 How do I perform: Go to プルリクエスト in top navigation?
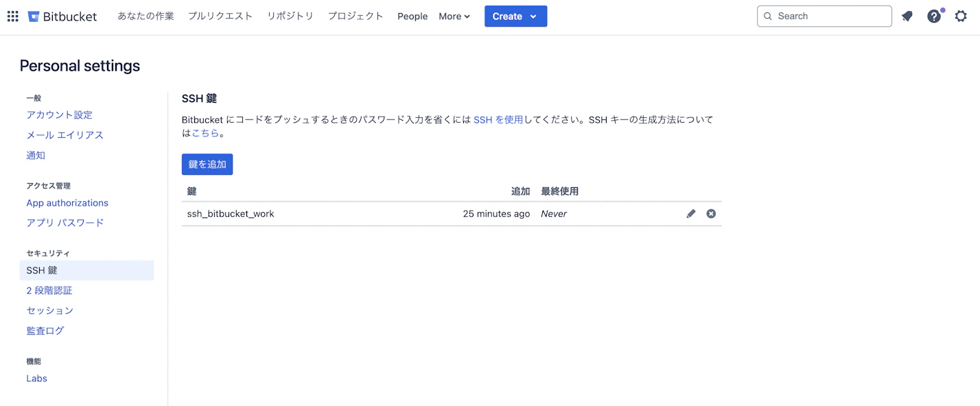coord(220,16)
